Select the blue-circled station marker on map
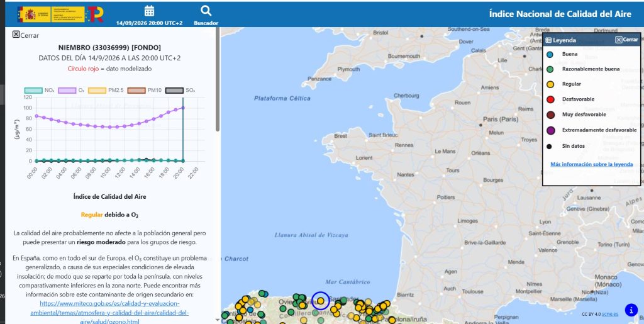 tap(320, 301)
